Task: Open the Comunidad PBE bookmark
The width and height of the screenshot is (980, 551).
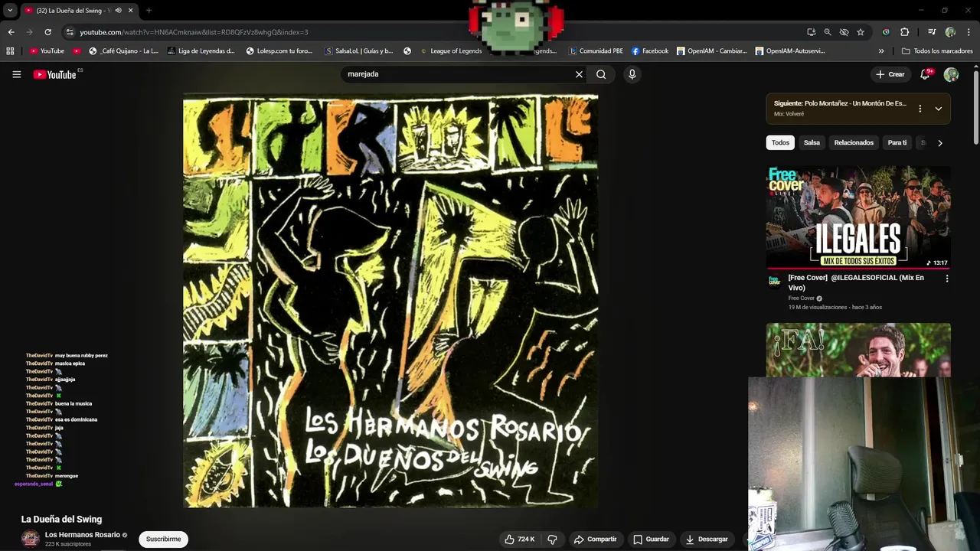Action: 596,51
